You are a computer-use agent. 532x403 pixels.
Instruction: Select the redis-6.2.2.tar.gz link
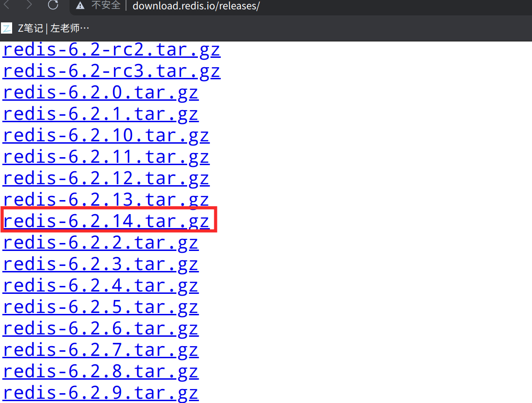click(100, 243)
